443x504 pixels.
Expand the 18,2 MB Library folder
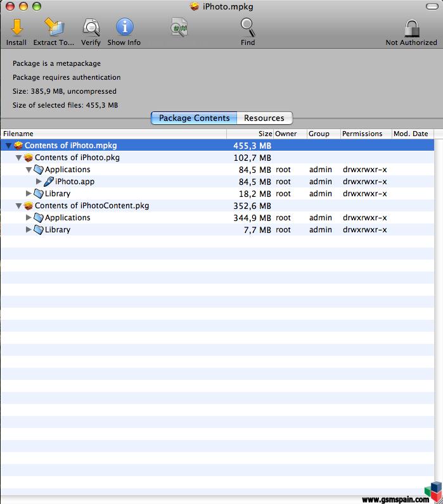click(29, 194)
